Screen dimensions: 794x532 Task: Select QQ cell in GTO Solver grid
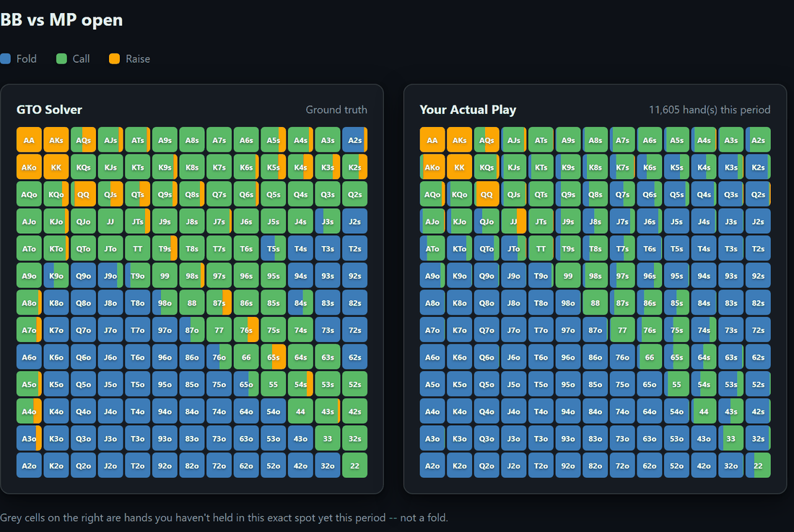click(x=83, y=194)
